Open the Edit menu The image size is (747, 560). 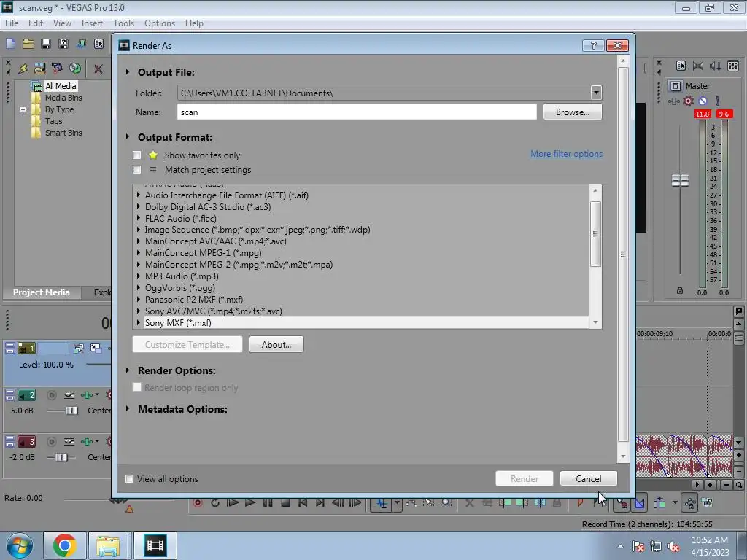click(36, 23)
